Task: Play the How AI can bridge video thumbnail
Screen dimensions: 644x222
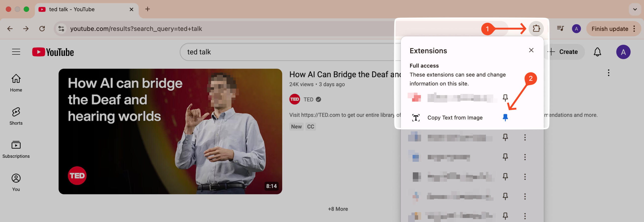Action: pos(170,131)
